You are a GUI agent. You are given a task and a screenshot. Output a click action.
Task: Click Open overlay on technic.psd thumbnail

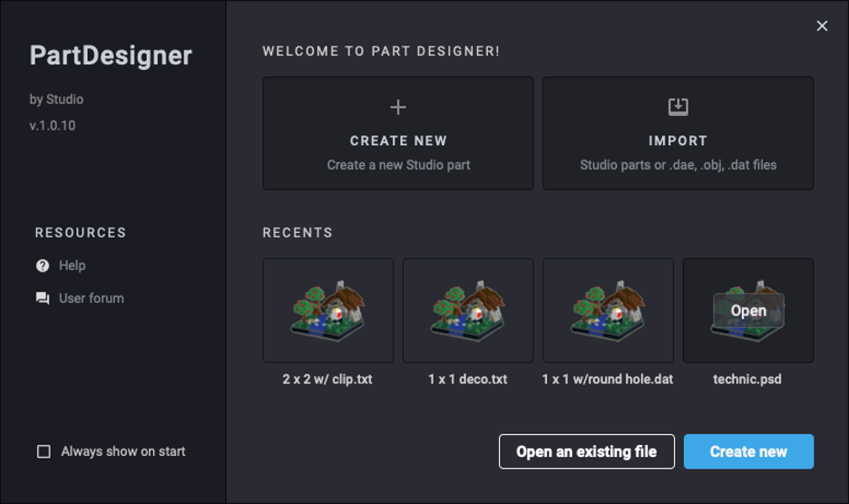tap(748, 311)
